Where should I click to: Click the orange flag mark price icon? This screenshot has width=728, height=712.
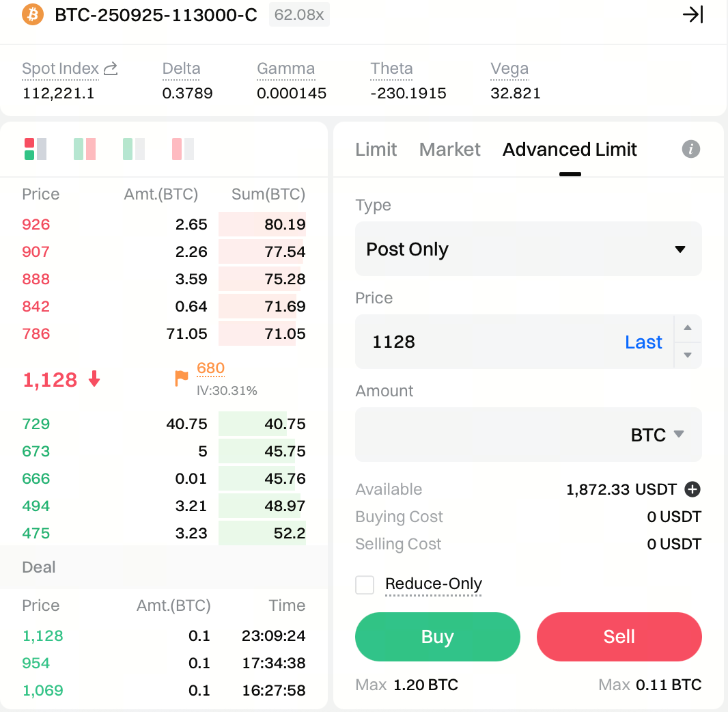[x=181, y=378]
